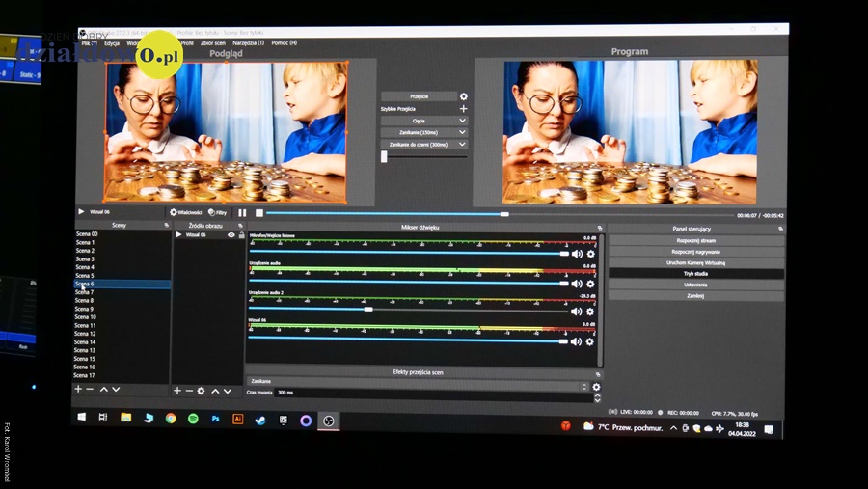Open the Profil menu
The height and width of the screenshot is (489, 868).
[187, 42]
